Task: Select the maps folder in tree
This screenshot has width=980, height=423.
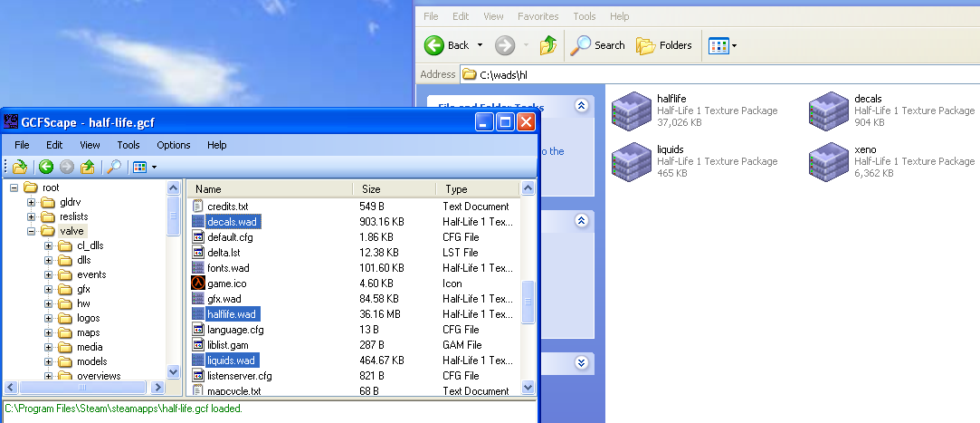Action: point(88,332)
